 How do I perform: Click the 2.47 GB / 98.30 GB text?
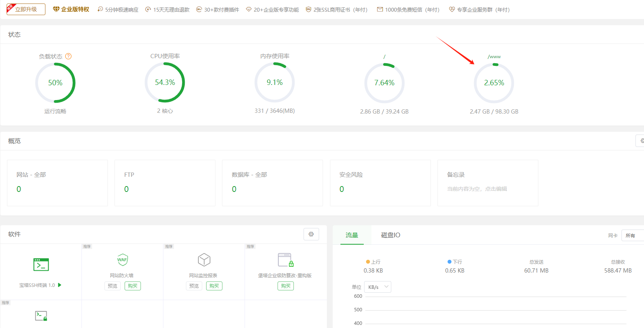click(494, 112)
